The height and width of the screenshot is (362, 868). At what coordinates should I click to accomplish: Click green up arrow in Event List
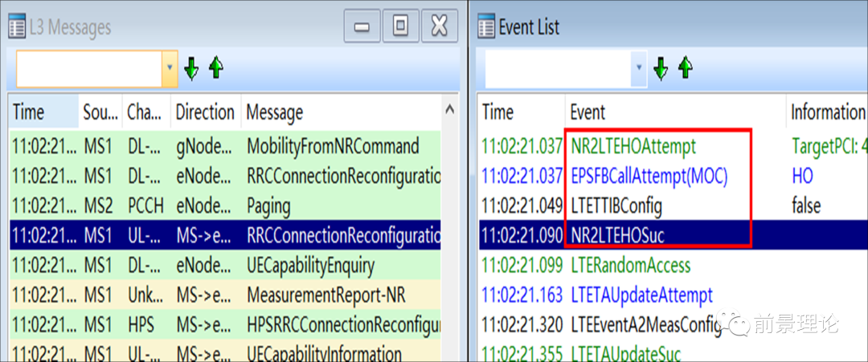(685, 69)
